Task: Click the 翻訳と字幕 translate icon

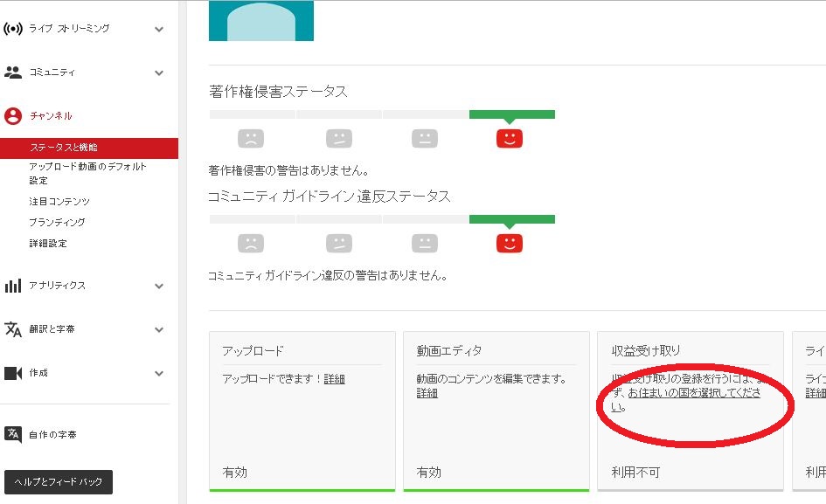Action: (13, 329)
